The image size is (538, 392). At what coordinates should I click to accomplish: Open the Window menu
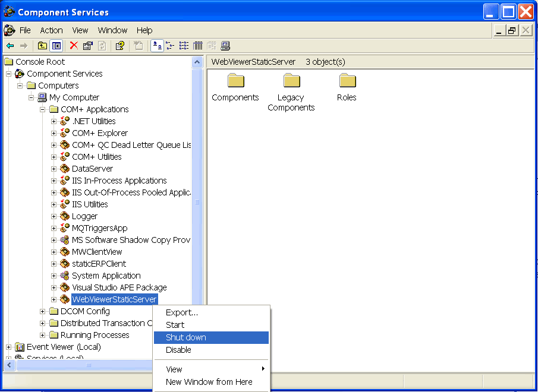pyautogui.click(x=112, y=30)
